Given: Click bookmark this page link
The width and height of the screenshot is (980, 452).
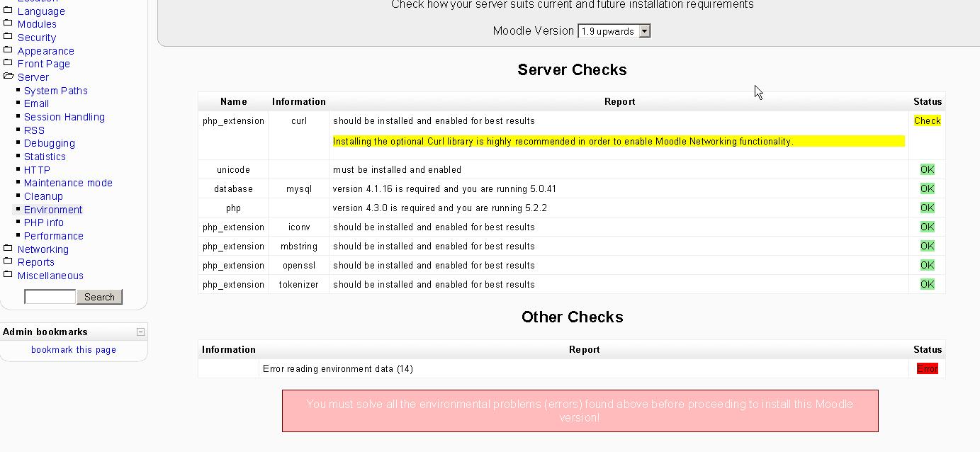Looking at the screenshot, I should pos(74,350).
